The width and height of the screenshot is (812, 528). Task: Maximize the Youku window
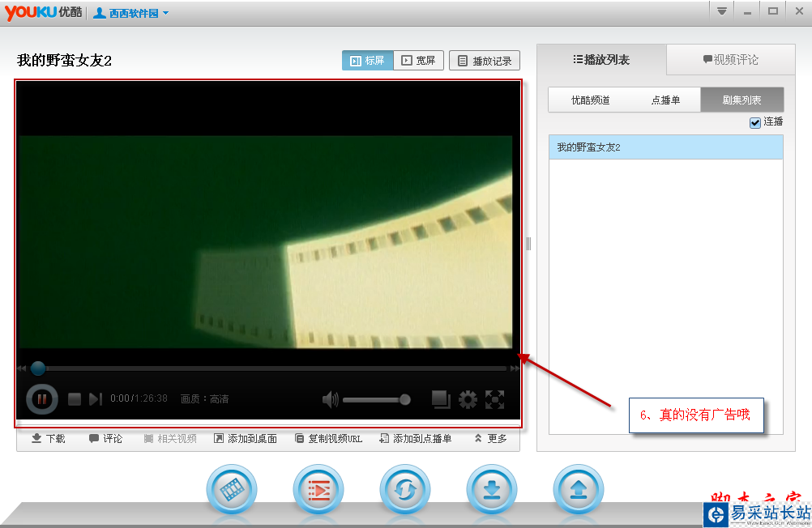pyautogui.click(x=772, y=11)
